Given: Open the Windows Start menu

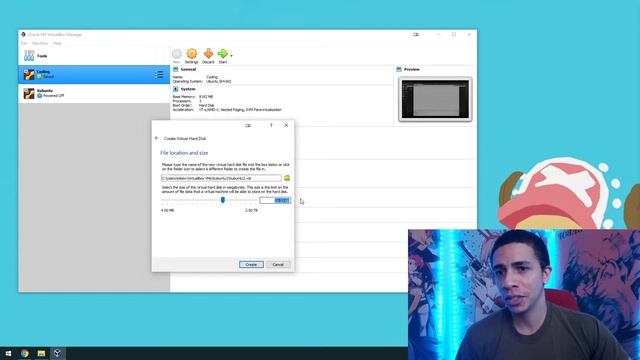Looking at the screenshot, I should 8,353.
